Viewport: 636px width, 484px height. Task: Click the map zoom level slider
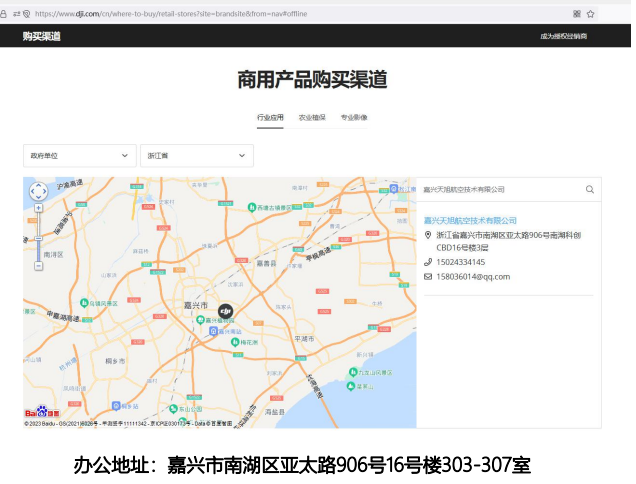tap(38, 238)
